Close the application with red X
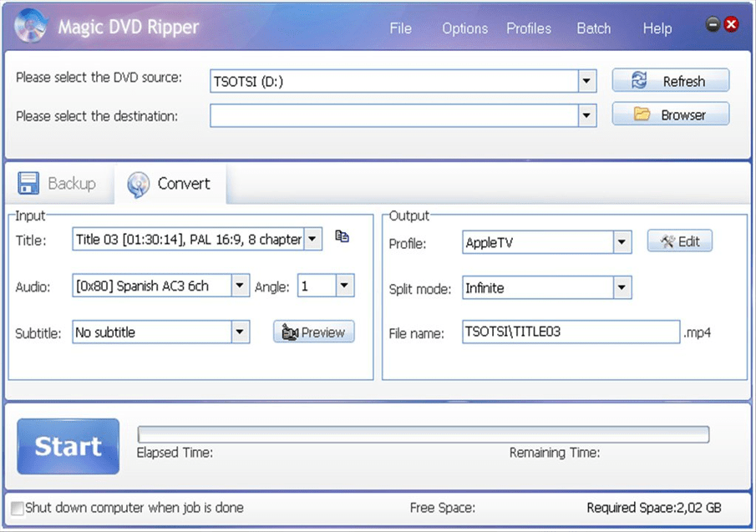Screen dimensions: 756x532 [x=731, y=25]
